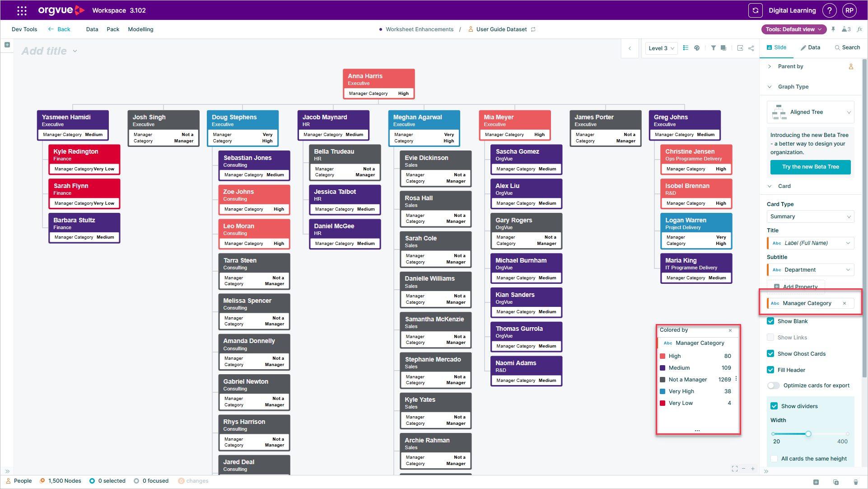The width and height of the screenshot is (868, 489).
Task: Open the Aligned Tree graph type dropdown
Action: click(x=810, y=112)
